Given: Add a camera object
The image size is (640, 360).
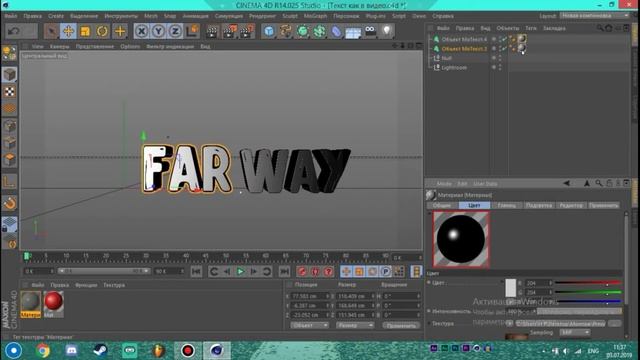Looking at the screenshot, I should click(x=370, y=31).
